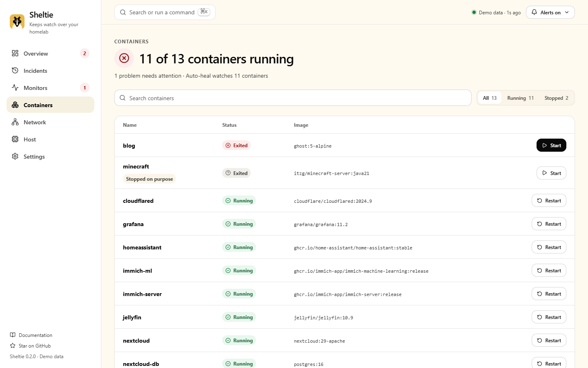
Task: Start the blog container
Action: click(551, 145)
